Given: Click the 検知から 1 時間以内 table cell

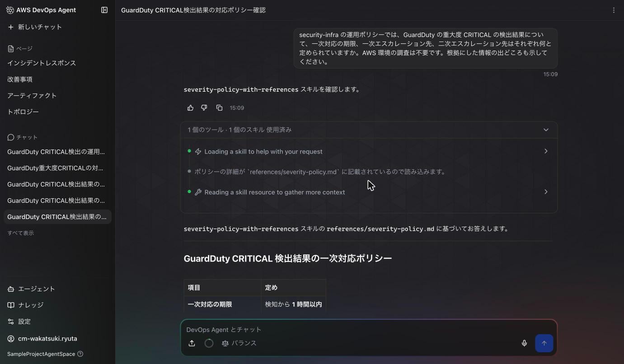Looking at the screenshot, I should coord(293,304).
